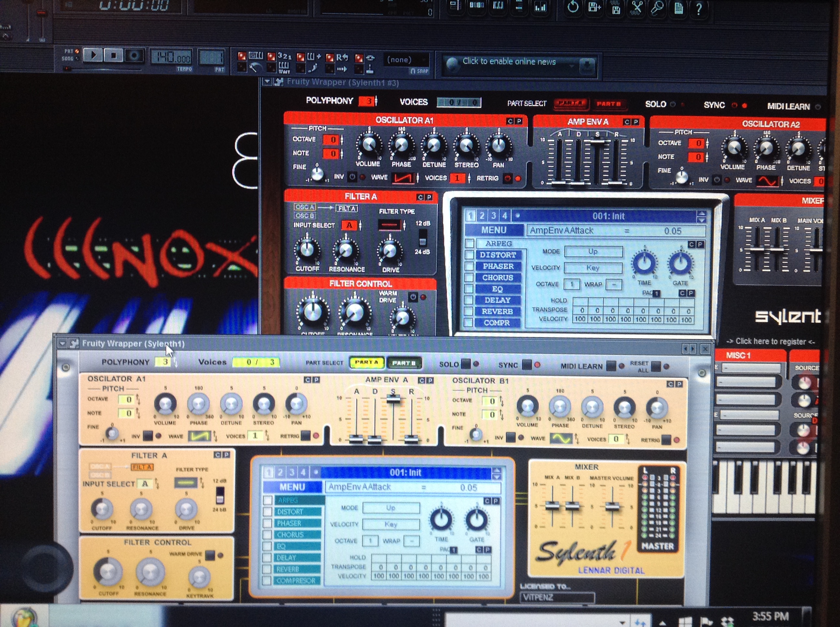840x627 pixels.
Task: Click MENU button in Sylenth1 #3 display
Action: [x=494, y=230]
